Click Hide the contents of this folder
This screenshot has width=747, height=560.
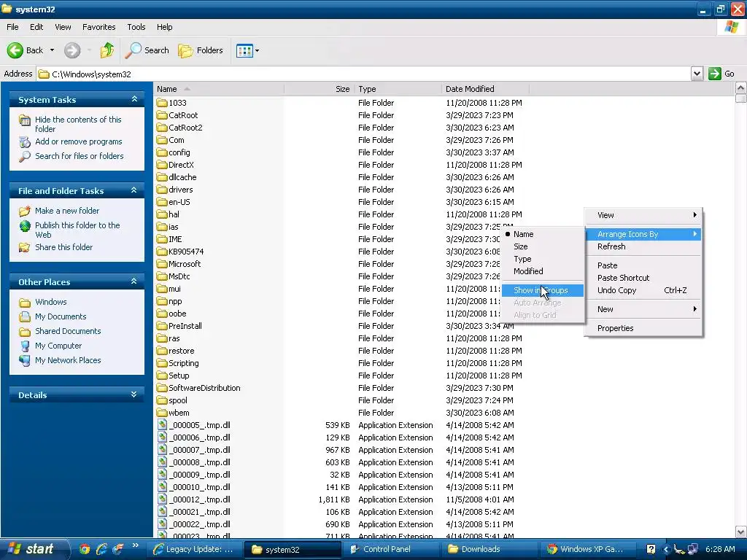tap(77, 124)
